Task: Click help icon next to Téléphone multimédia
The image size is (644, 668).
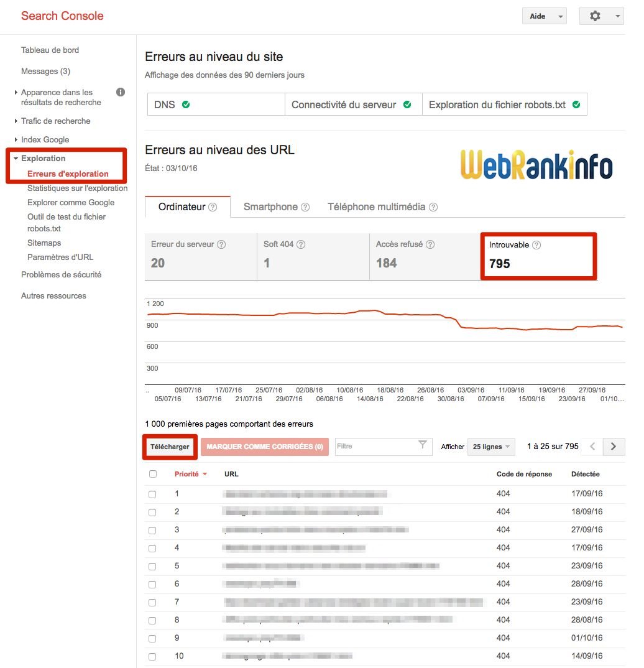Action: [433, 207]
